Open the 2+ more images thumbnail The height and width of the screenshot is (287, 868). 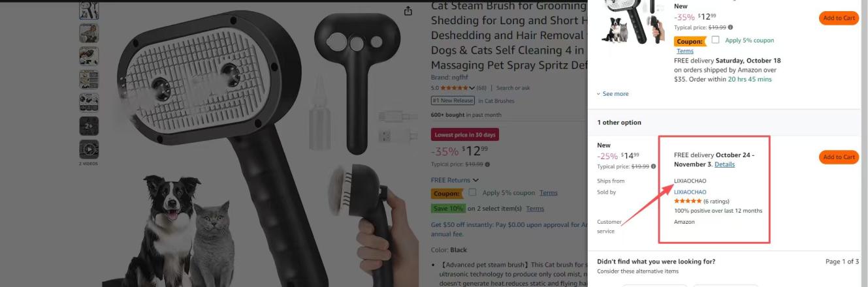point(89,125)
